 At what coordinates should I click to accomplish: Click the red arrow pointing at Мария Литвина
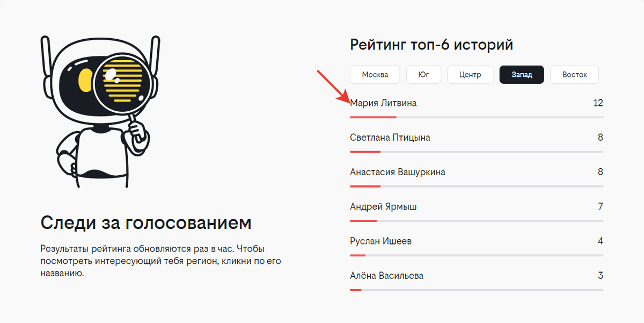[332, 86]
